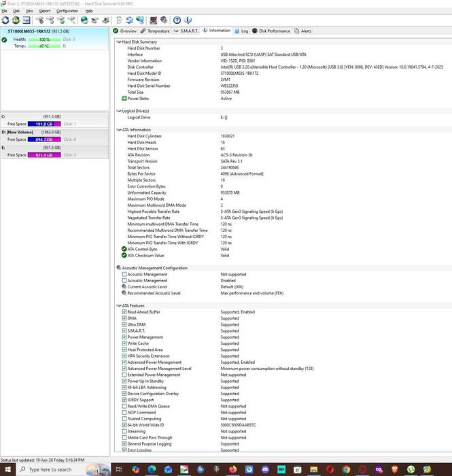Switch to the Disk Performance tab

click(x=271, y=31)
